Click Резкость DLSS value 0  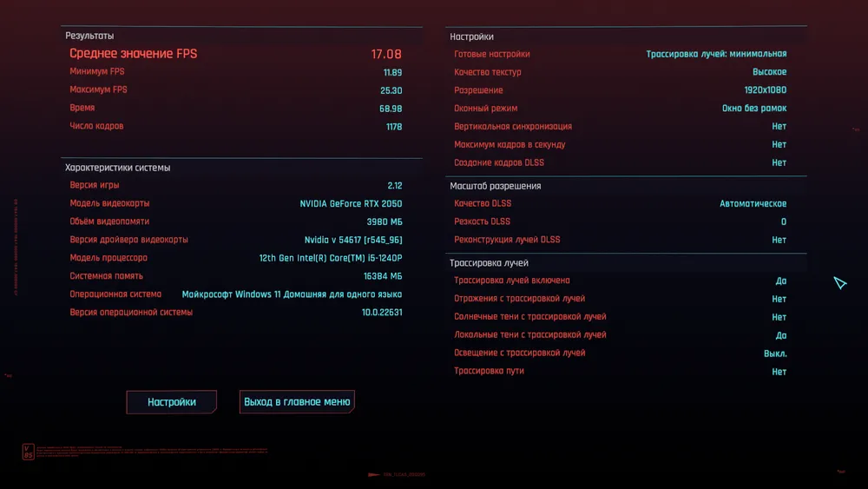point(784,221)
